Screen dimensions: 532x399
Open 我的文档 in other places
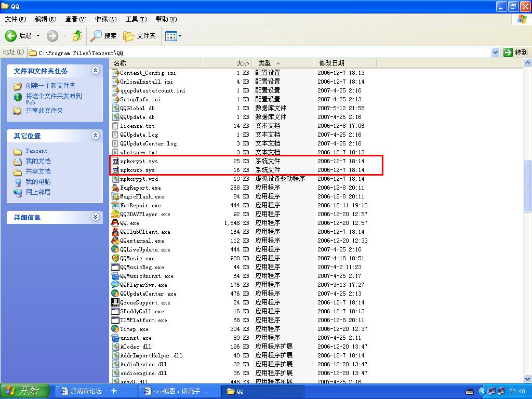(x=38, y=161)
